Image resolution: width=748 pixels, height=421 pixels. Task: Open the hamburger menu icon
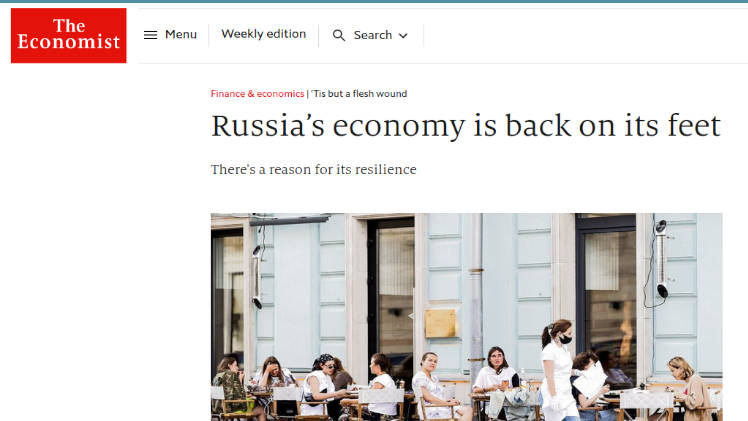(150, 35)
